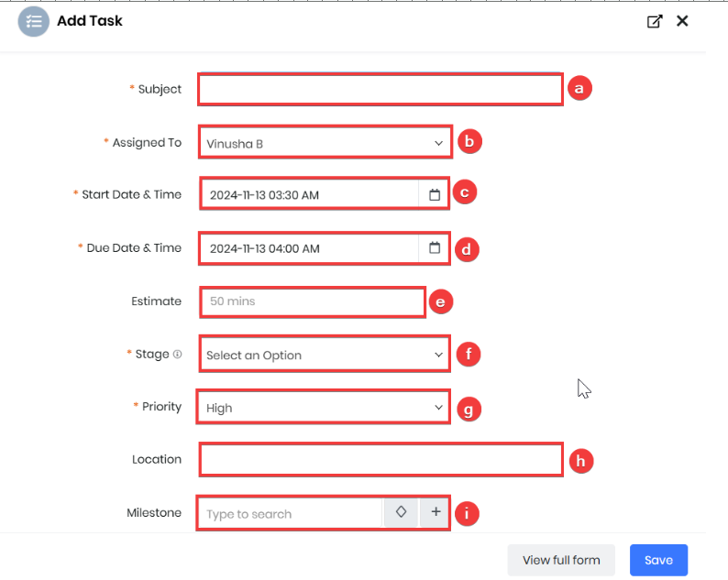Click the Milestone Type to search box
Screen dimensions: 728x580
pyautogui.click(x=291, y=513)
